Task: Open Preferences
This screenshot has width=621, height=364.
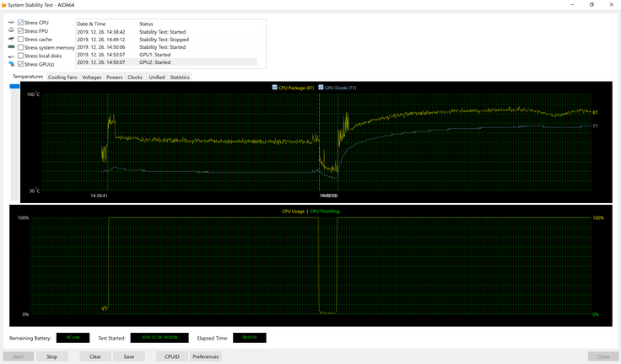Action: tap(206, 356)
